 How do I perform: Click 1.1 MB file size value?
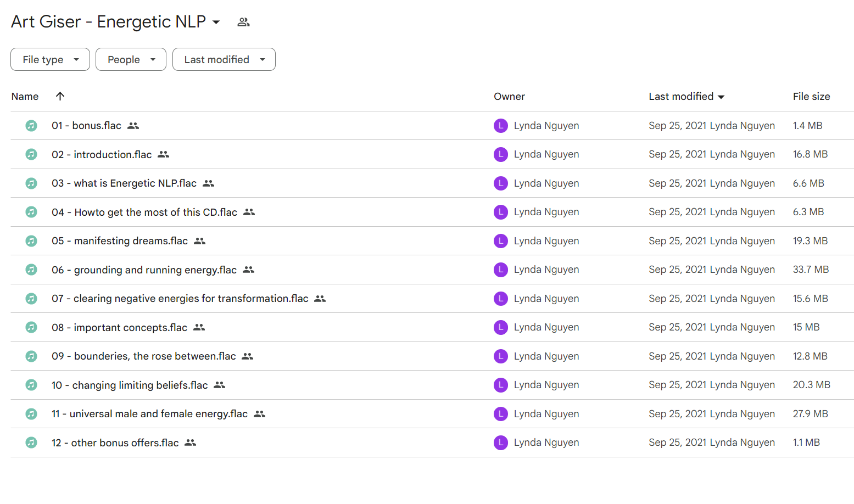(806, 443)
